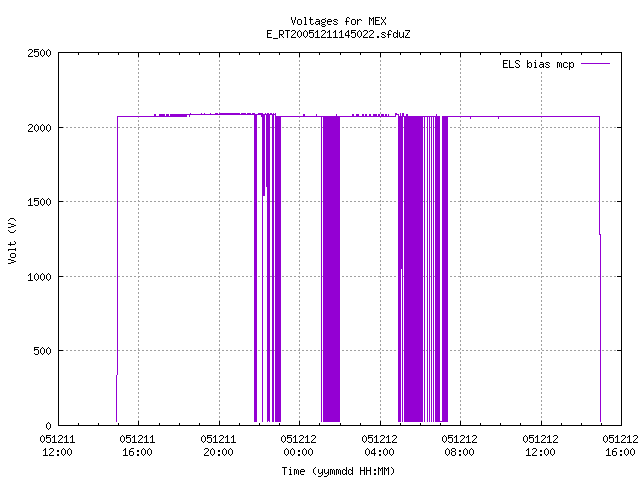
Task: Click the '051212 08:00' x-axis tick label
Action: 460,445
